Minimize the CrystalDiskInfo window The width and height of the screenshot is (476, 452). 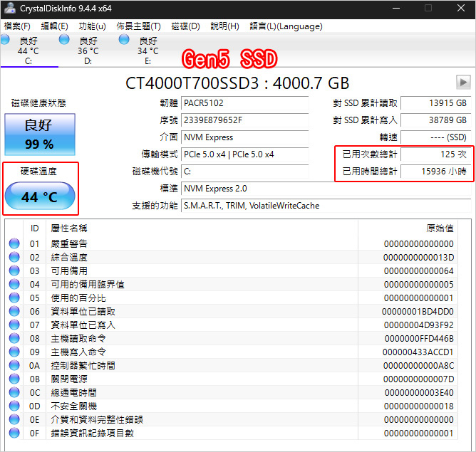(396, 8)
